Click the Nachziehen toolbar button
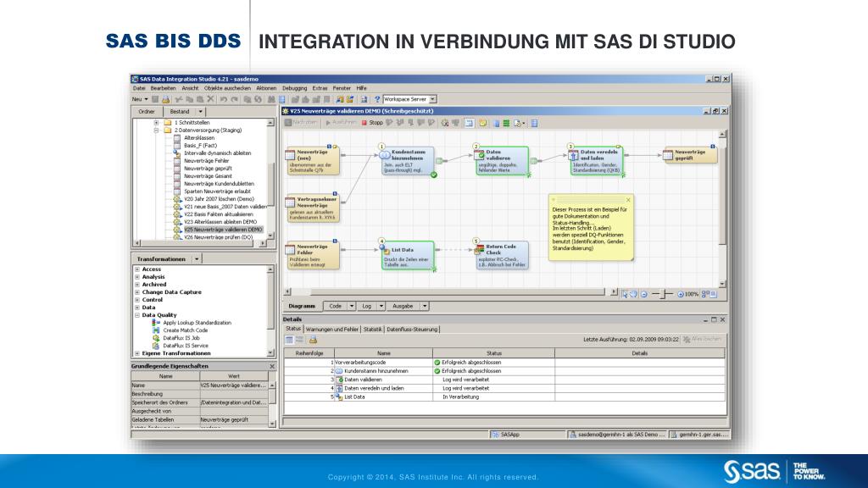 (x=301, y=123)
